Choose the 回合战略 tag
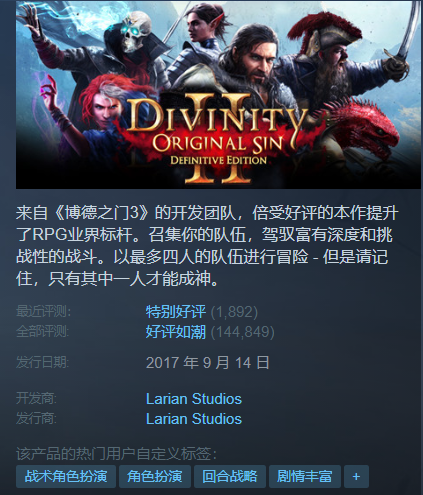The height and width of the screenshot is (495, 423). 230,476
